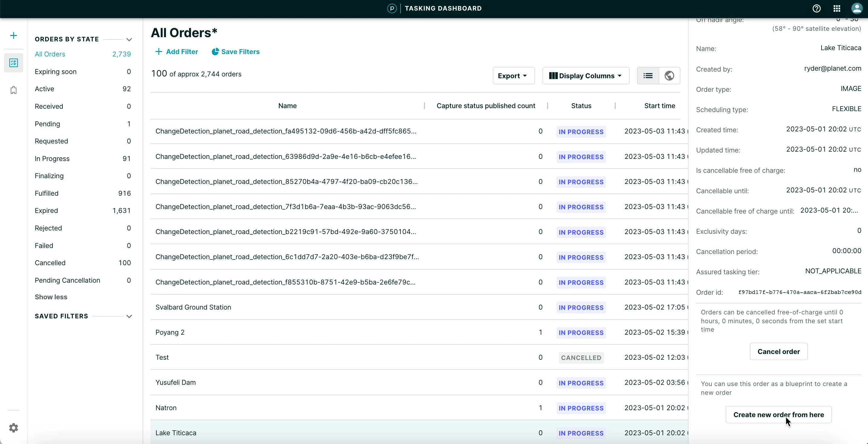868x444 pixels.
Task: Select Fulfilled state filter
Action: [x=83, y=193]
